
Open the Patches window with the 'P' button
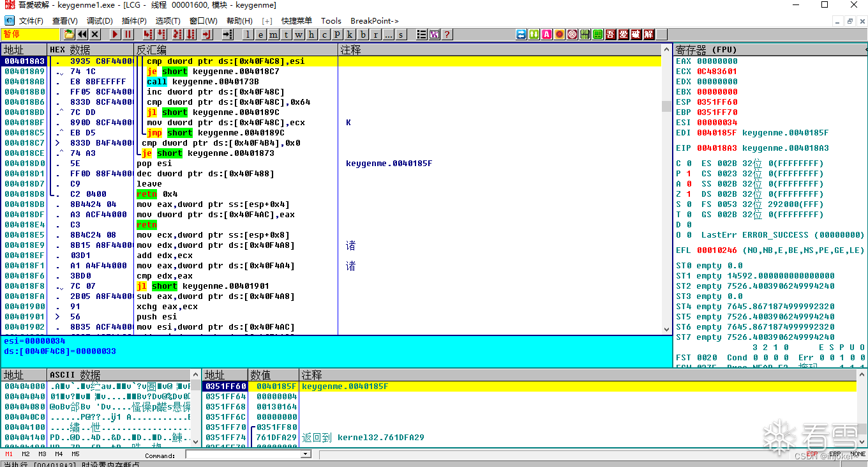pos(337,34)
